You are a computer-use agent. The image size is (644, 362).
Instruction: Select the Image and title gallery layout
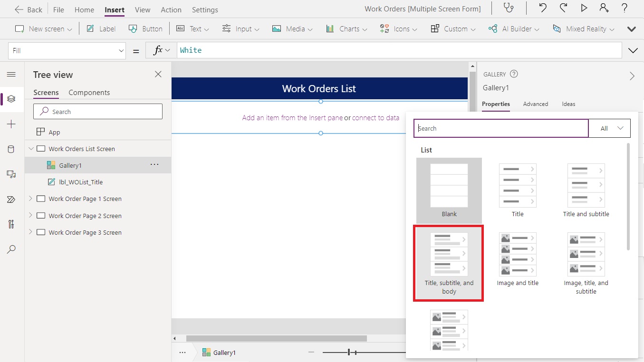click(x=517, y=254)
